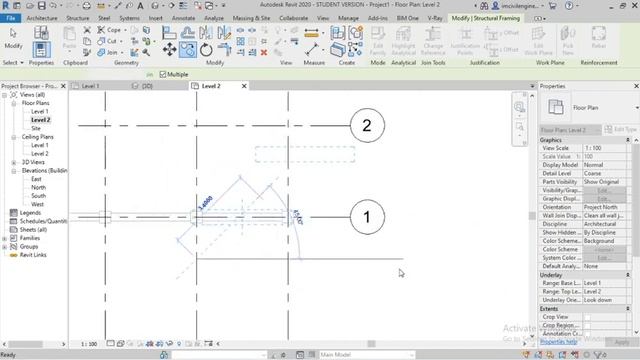
Task: Open Type Properties icon above Properties button
Action: tap(41, 33)
